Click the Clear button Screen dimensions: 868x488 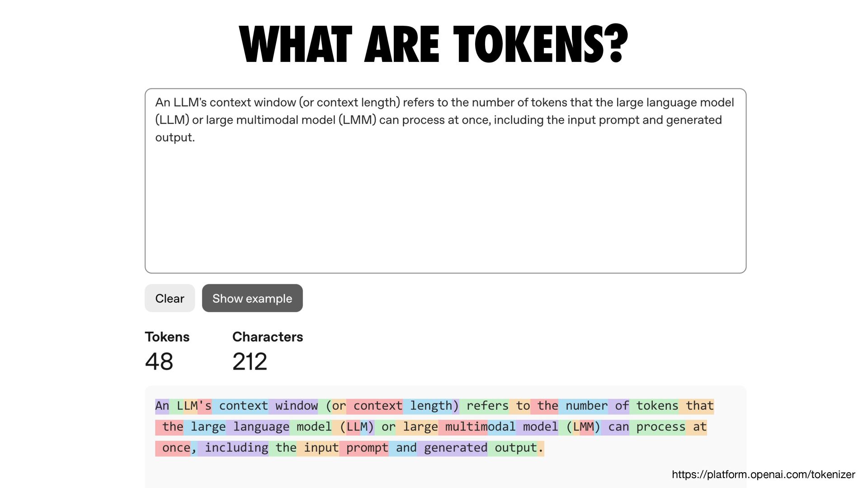pyautogui.click(x=170, y=298)
